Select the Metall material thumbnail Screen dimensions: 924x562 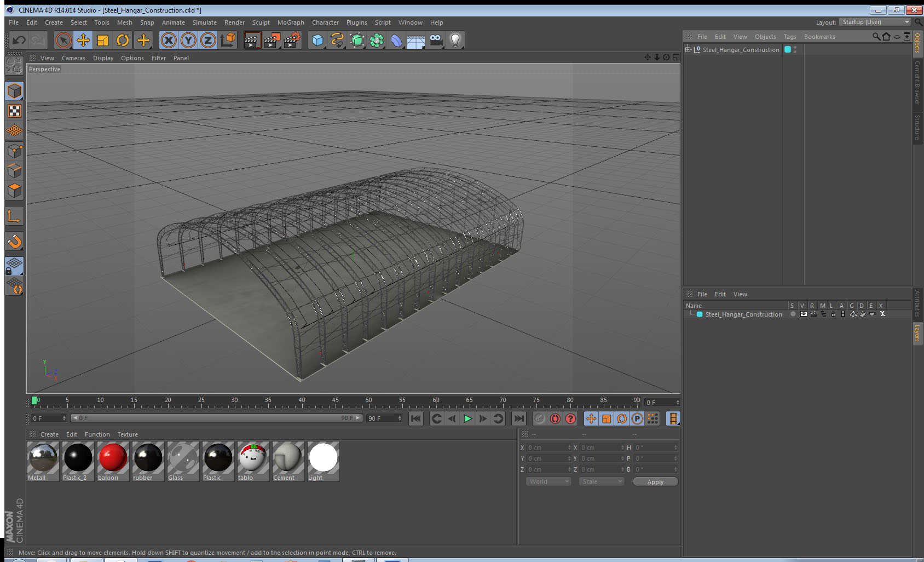[43, 461]
